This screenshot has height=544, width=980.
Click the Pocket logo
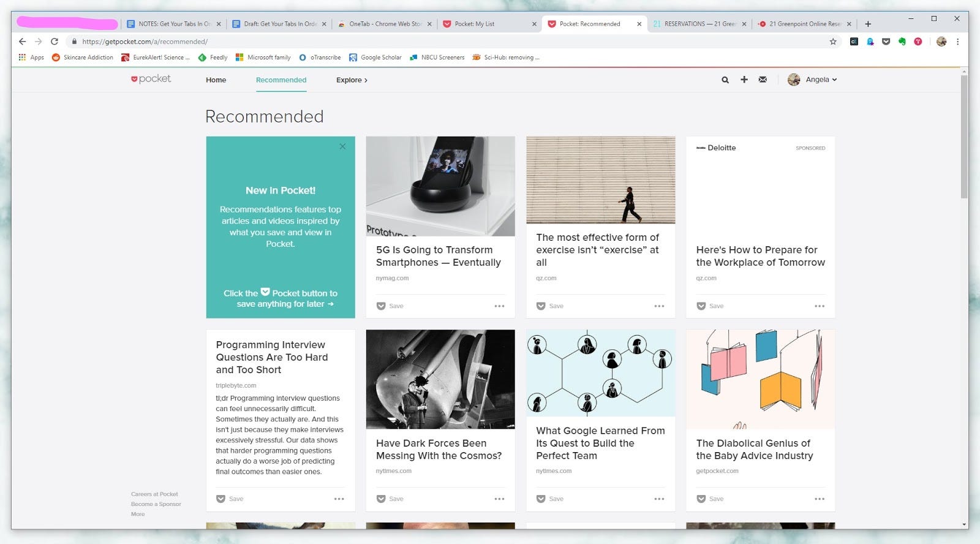(x=151, y=79)
